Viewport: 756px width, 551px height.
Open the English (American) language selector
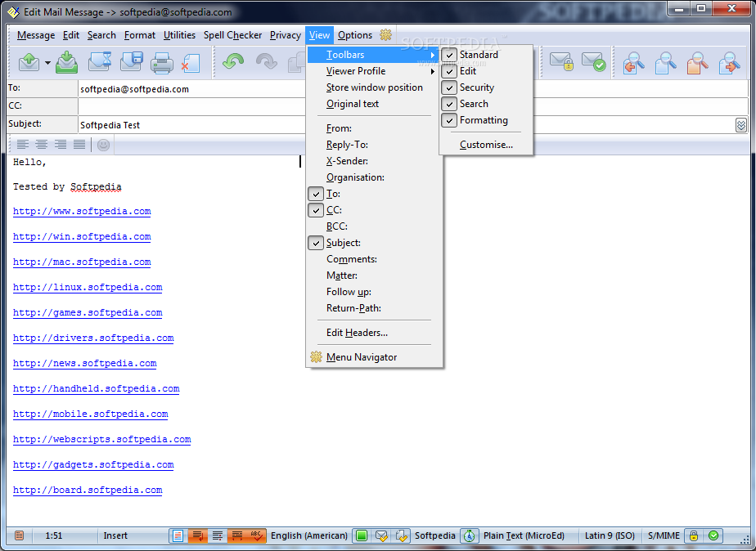click(309, 535)
